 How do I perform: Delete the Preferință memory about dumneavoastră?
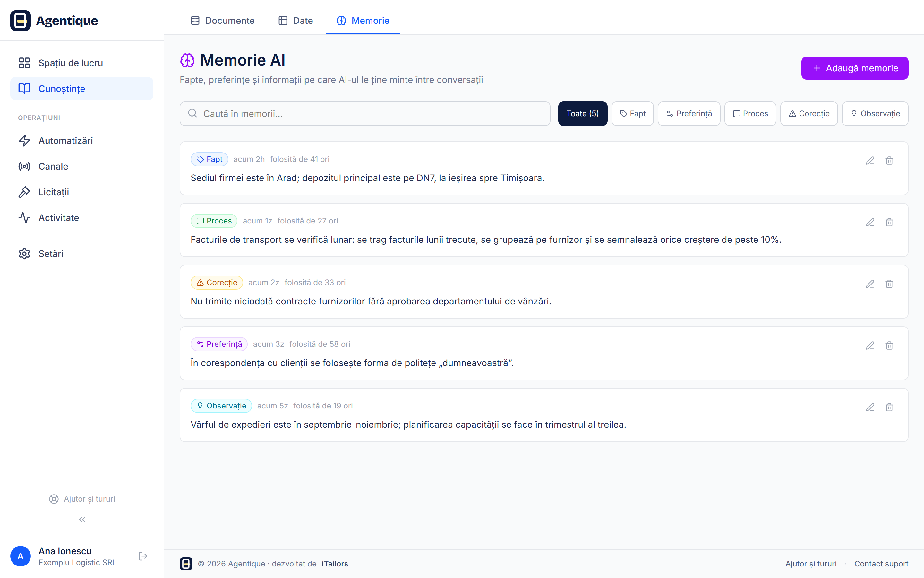(889, 346)
